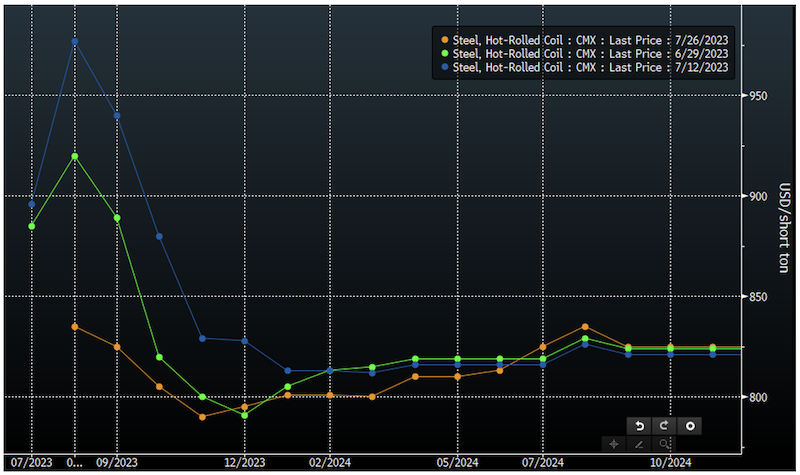Click the blue series peak data point

(x=75, y=42)
